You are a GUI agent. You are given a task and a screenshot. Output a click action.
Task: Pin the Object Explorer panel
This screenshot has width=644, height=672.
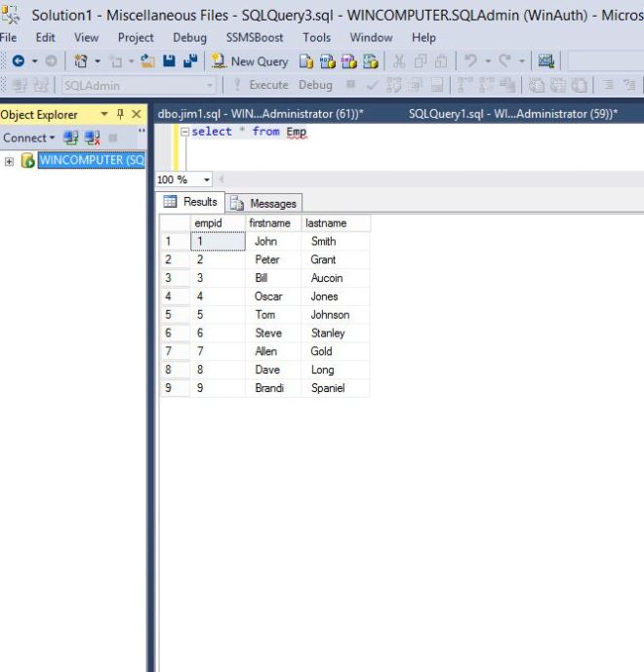click(120, 114)
